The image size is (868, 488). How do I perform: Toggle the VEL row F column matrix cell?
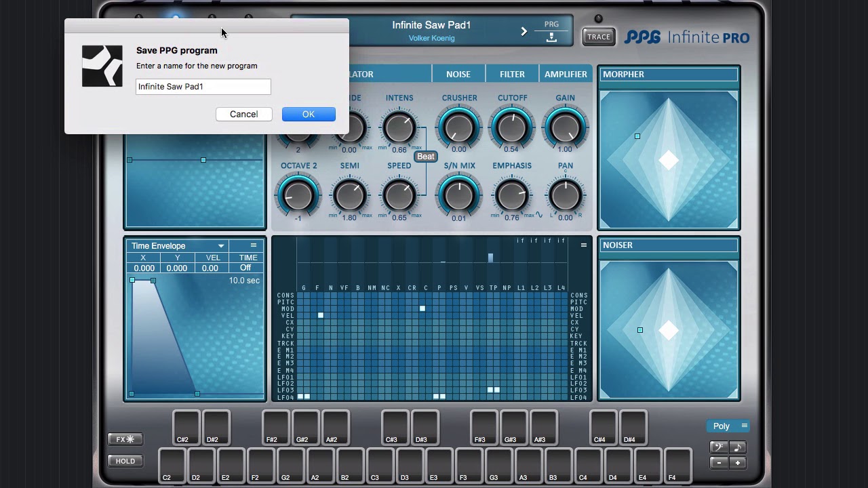click(321, 315)
